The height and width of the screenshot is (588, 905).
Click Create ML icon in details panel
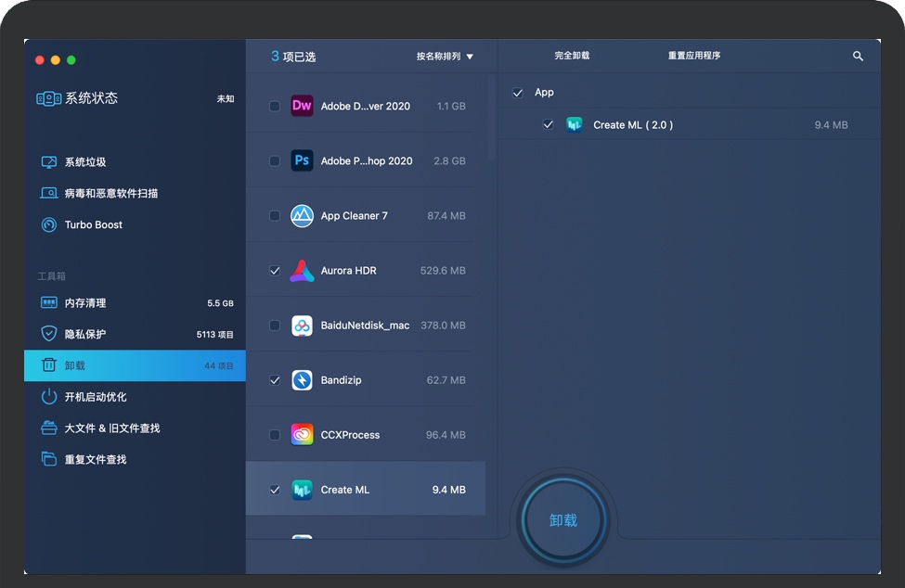coord(575,124)
